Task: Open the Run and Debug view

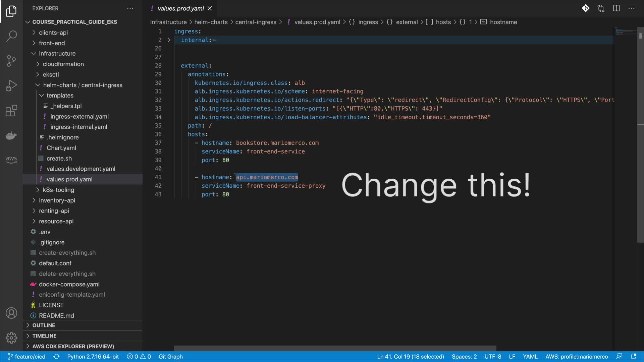Action: (x=11, y=85)
